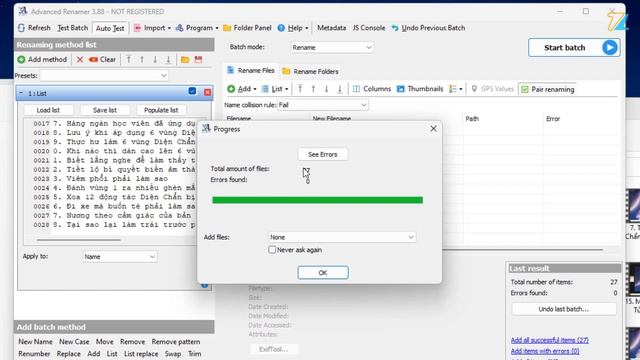Click the green progress bar

[x=318, y=200]
